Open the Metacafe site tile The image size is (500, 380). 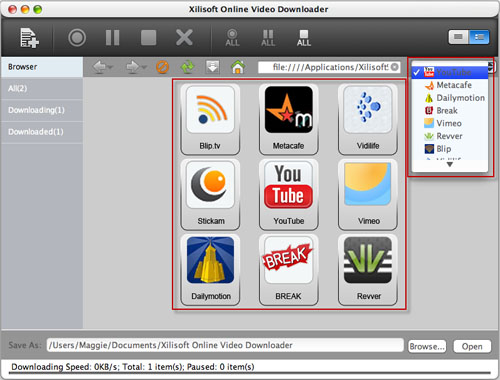click(x=289, y=119)
